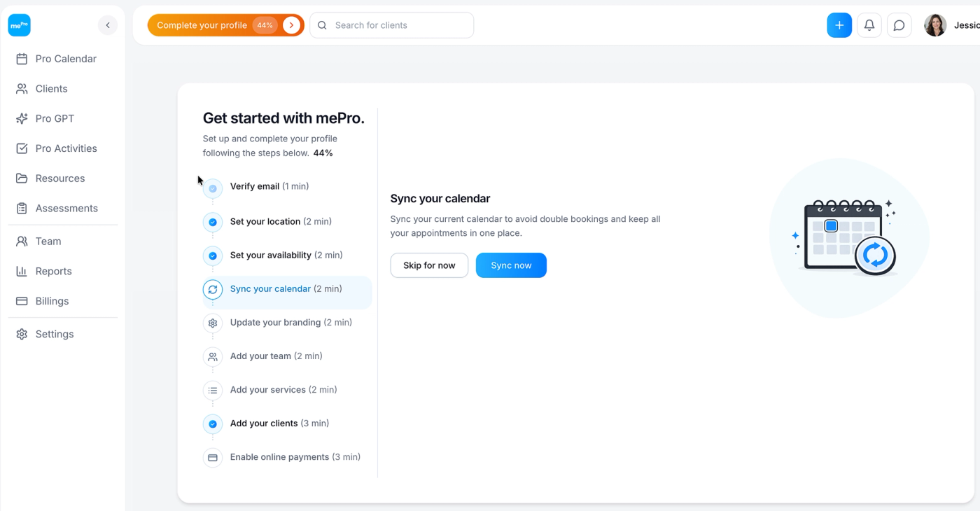Viewport: 980px width, 511px height.
Task: Click the 44% profile progress badge
Action: [265, 25]
